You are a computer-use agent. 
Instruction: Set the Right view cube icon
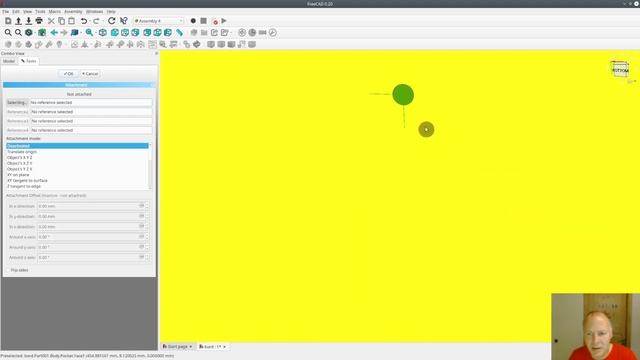[x=136, y=33]
